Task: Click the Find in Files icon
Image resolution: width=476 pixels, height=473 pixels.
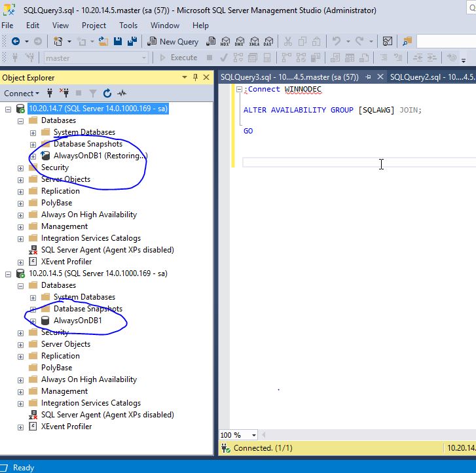Action: [407, 41]
